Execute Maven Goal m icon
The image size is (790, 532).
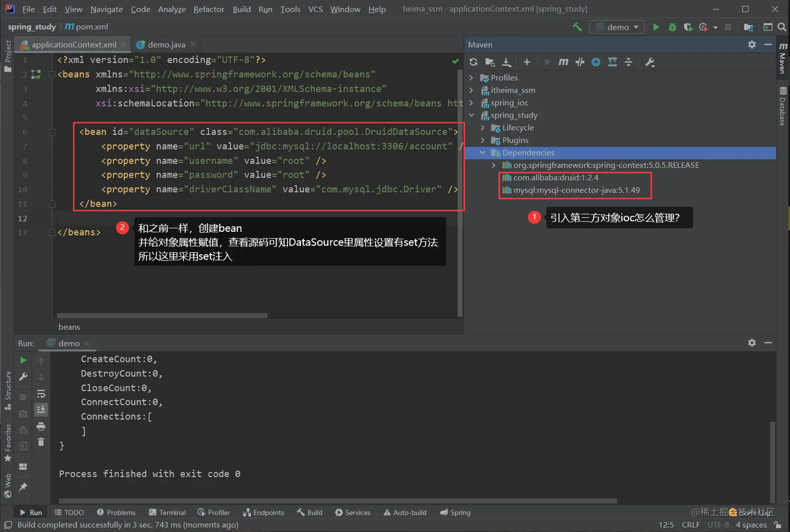pyautogui.click(x=563, y=62)
